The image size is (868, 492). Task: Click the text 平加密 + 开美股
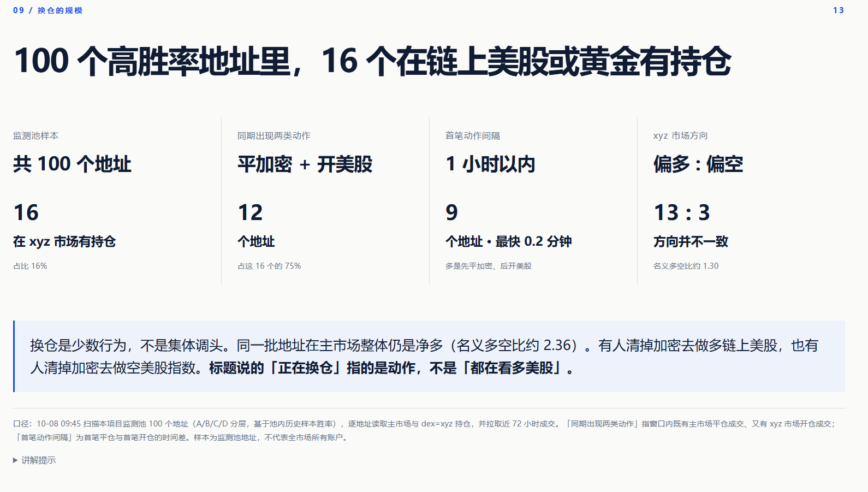click(x=305, y=164)
